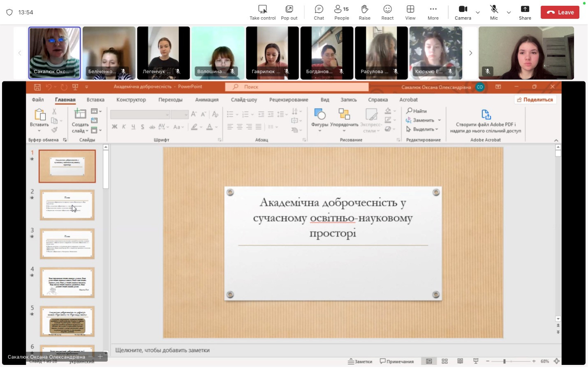This screenshot has width=588, height=369.
Task: Open the View layout options
Action: 410,12
